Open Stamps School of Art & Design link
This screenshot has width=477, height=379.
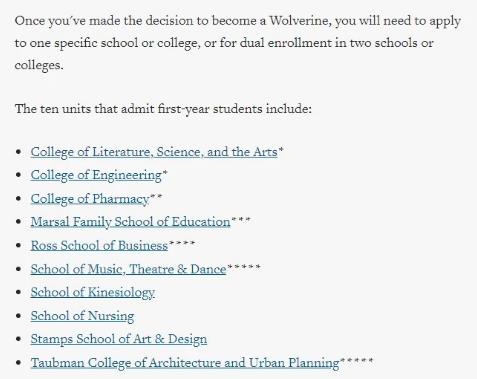(119, 339)
